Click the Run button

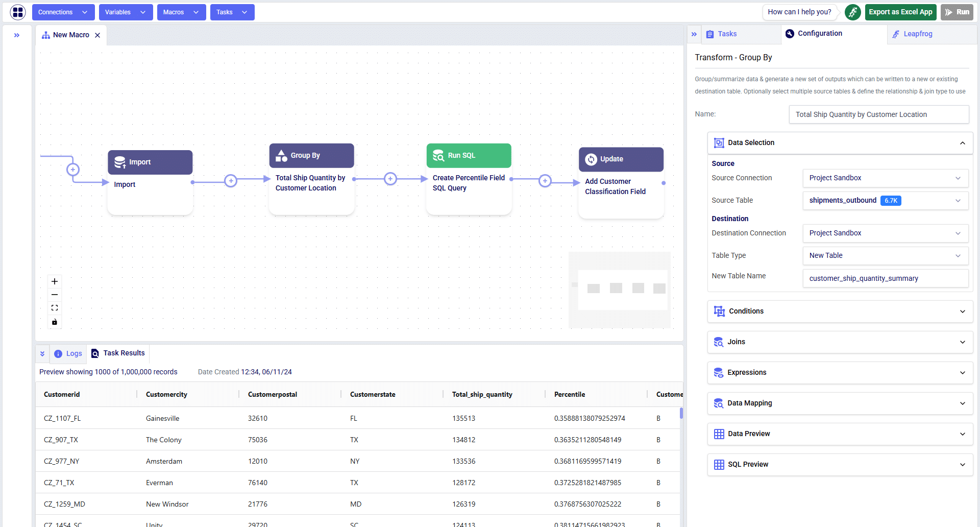tap(957, 12)
